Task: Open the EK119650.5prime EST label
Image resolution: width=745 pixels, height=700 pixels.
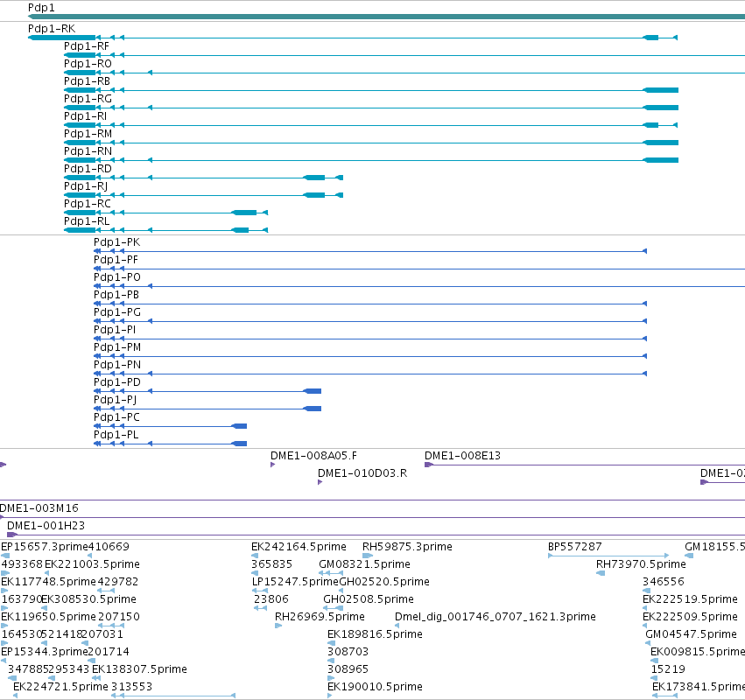Action: click(48, 617)
